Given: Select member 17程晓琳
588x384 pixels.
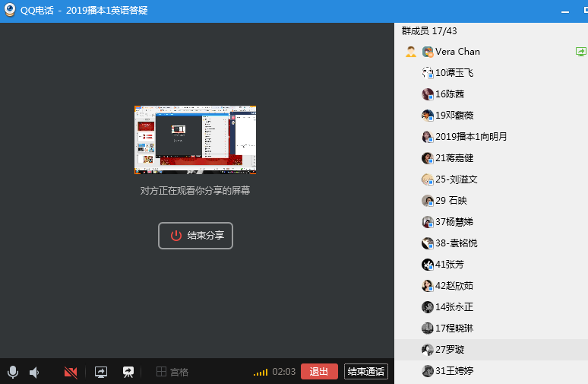Looking at the screenshot, I should click(x=492, y=328).
